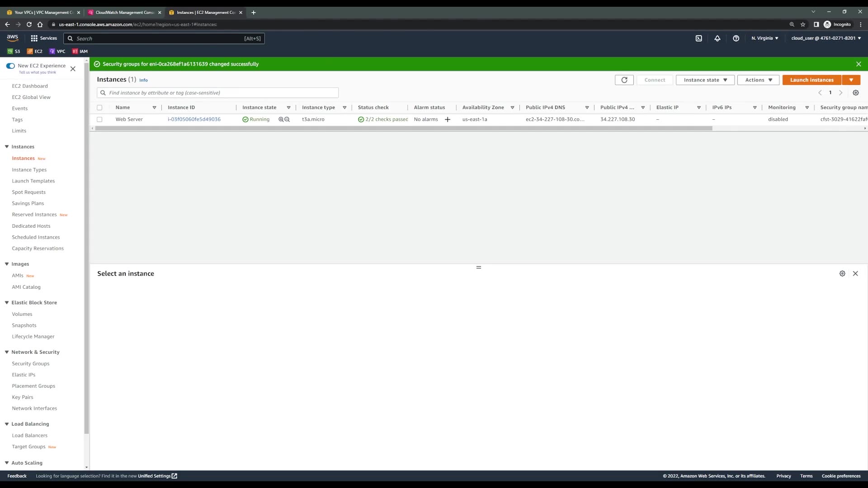
Task: Tick the select-all instances checkbox
Action: click(x=99, y=108)
